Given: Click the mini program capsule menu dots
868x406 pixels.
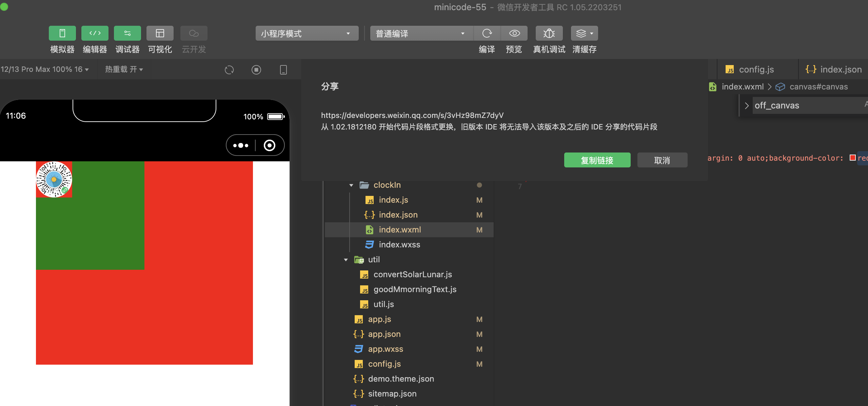Looking at the screenshot, I should pos(241,145).
